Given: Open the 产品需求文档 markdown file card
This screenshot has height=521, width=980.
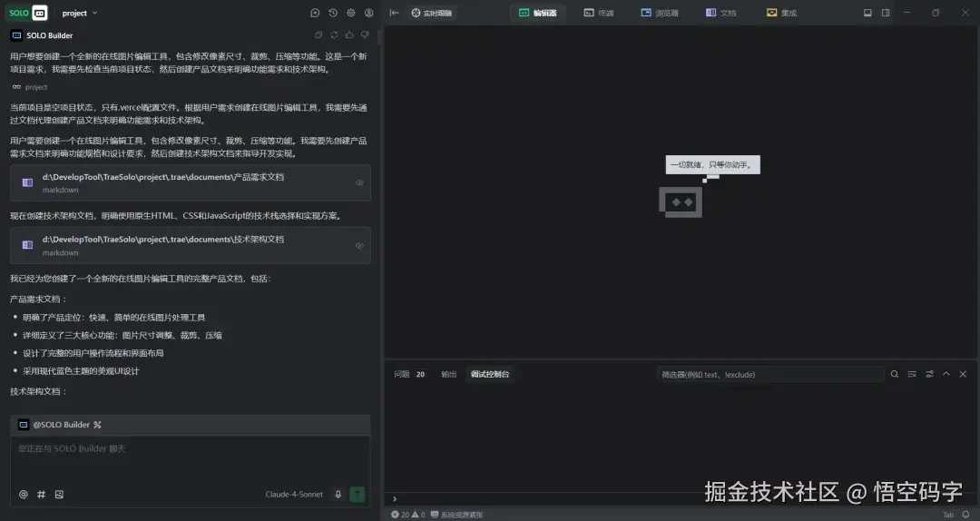Looking at the screenshot, I should point(190,182).
